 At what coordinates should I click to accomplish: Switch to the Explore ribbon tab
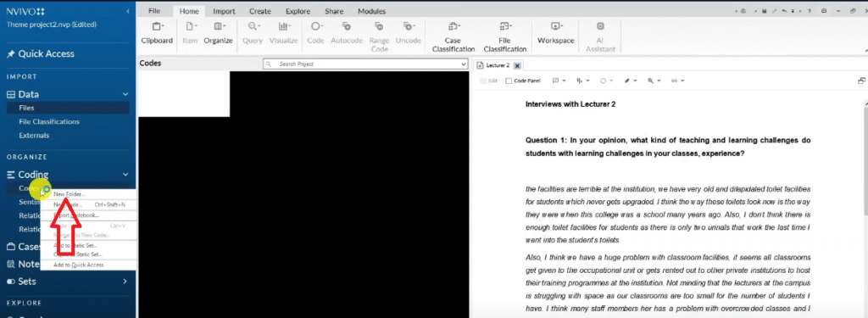point(298,11)
